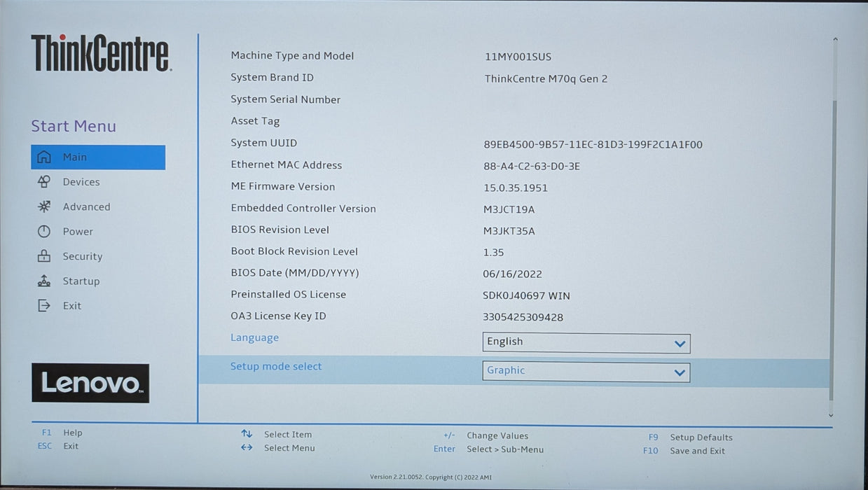This screenshot has width=868, height=490.
Task: Click the Ethernet MAC Address label
Action: click(x=286, y=164)
